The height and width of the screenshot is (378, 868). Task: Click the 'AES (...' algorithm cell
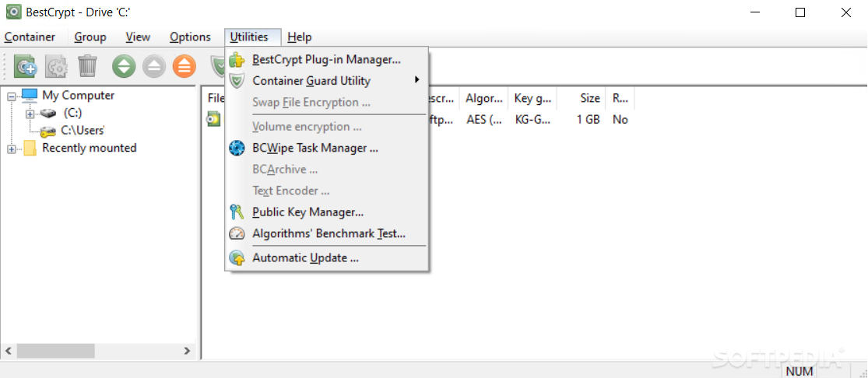tap(483, 120)
